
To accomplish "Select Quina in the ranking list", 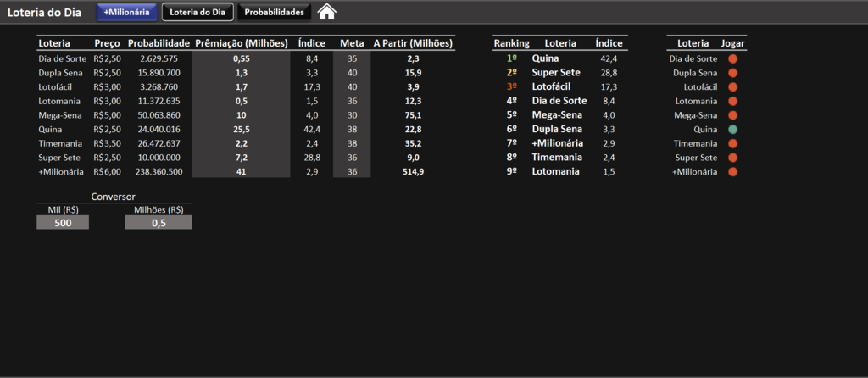I will 545,58.
